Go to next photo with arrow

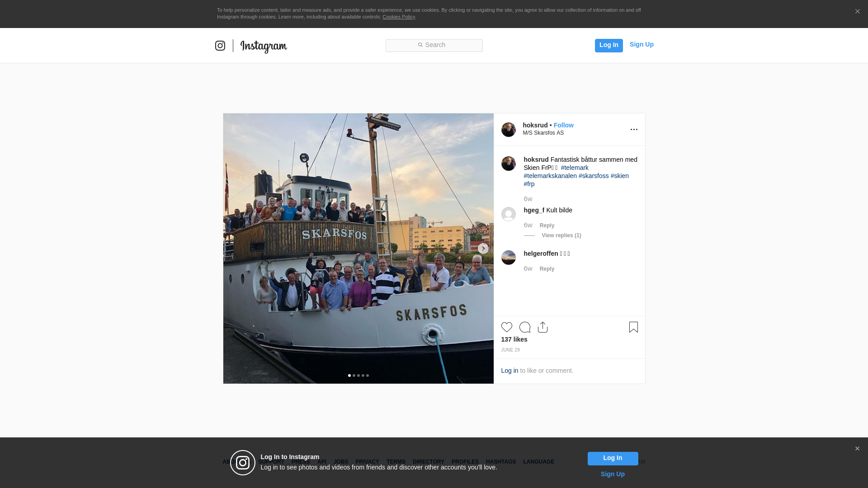(x=483, y=249)
